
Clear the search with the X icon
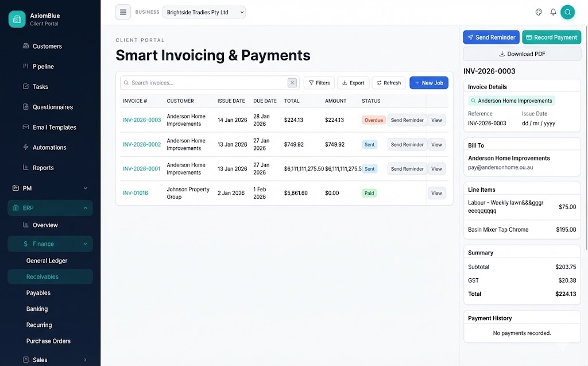pyautogui.click(x=292, y=82)
